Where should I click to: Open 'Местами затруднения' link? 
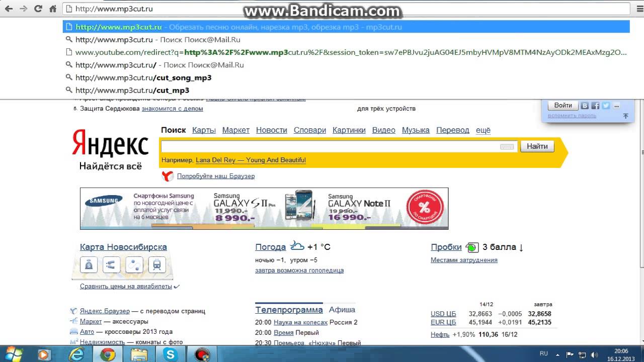click(464, 260)
